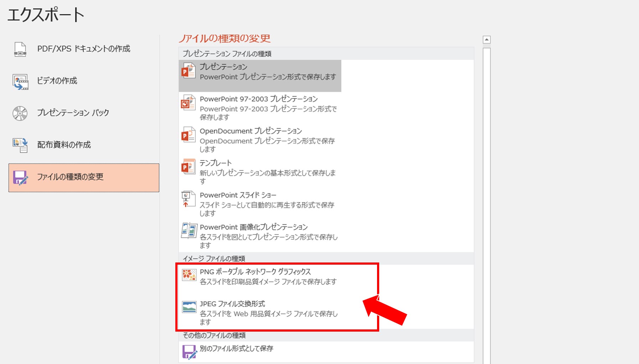Image resolution: width=639 pixels, height=364 pixels.
Task: Click 別のファイル形式として保存 label
Action: [236, 348]
